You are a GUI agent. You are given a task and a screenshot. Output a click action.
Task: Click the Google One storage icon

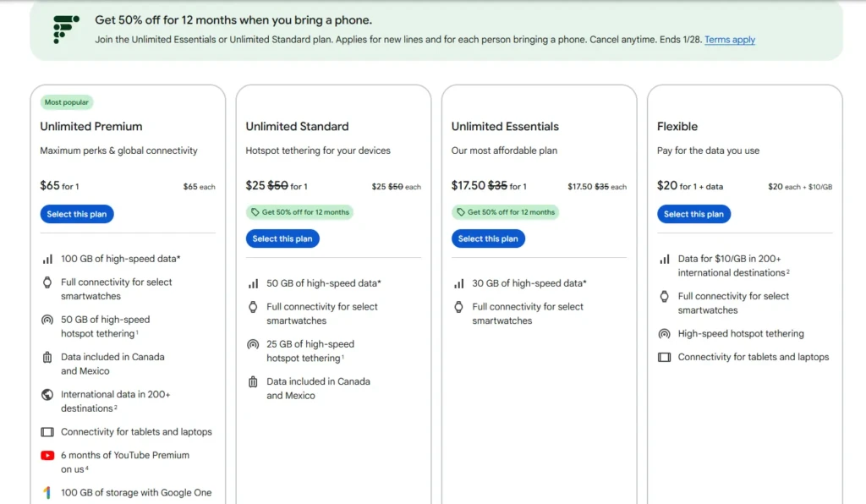click(47, 491)
